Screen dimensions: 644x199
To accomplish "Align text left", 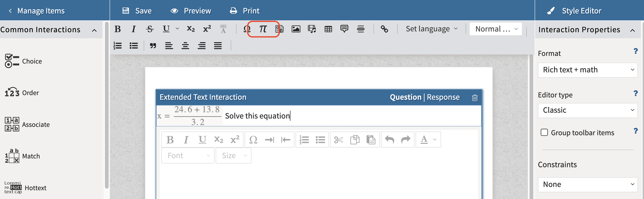I will [169, 46].
